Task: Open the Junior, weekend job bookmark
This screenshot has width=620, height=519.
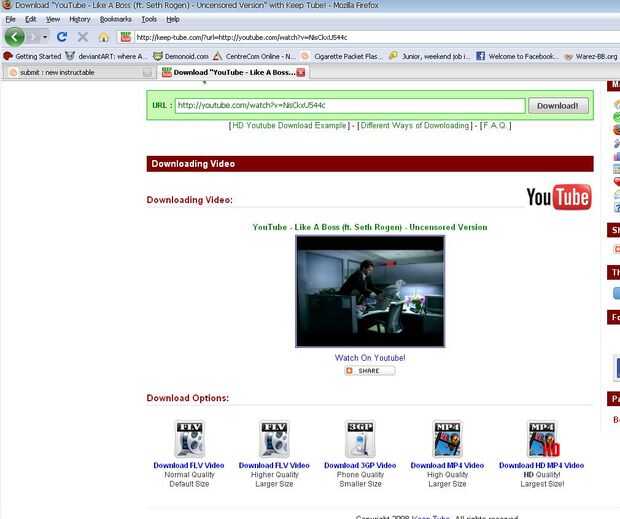Action: tap(430, 56)
